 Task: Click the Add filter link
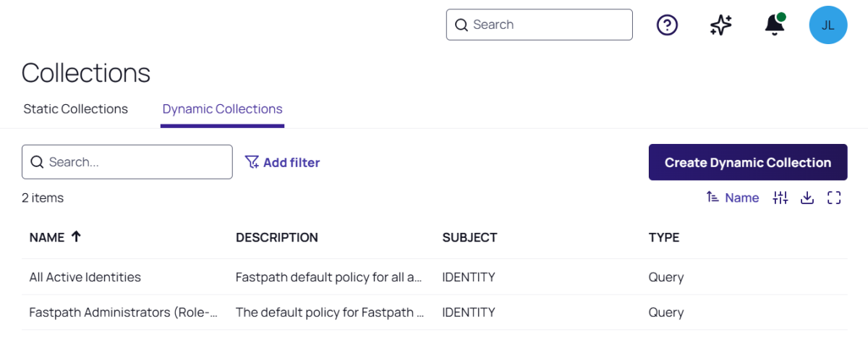pyautogui.click(x=291, y=163)
